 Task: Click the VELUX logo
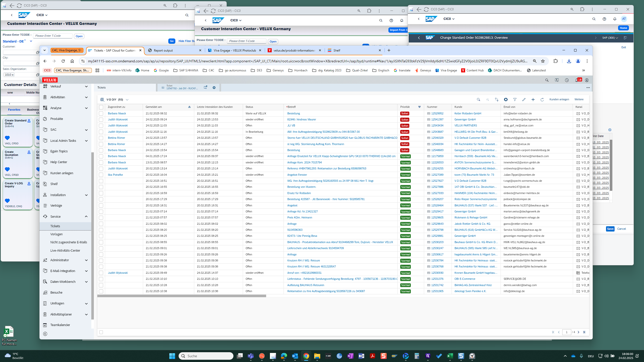tap(50, 80)
